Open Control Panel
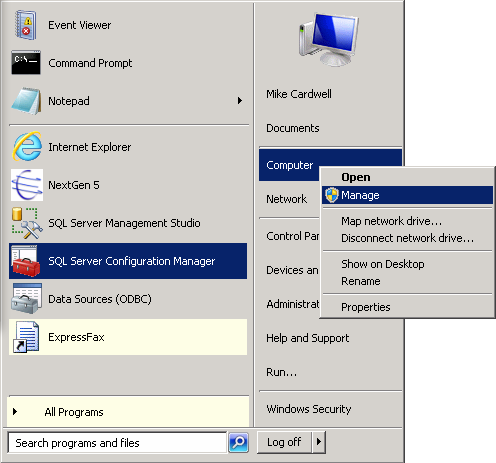Image resolution: width=496 pixels, height=463 pixels. coord(292,236)
